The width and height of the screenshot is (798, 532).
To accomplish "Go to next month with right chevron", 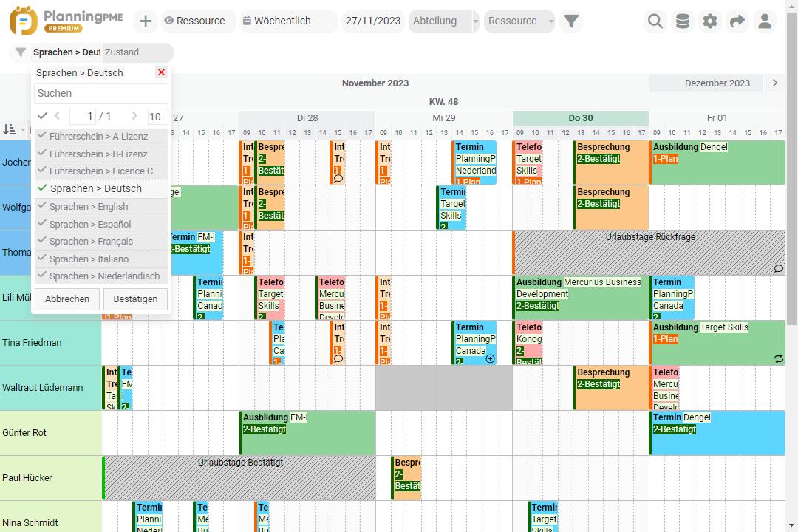I will 774,83.
